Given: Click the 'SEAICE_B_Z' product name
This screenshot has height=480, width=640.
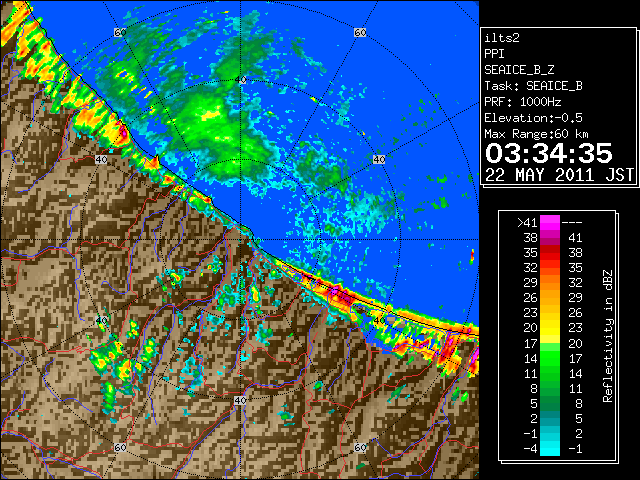Looking at the screenshot, I should (519, 70).
